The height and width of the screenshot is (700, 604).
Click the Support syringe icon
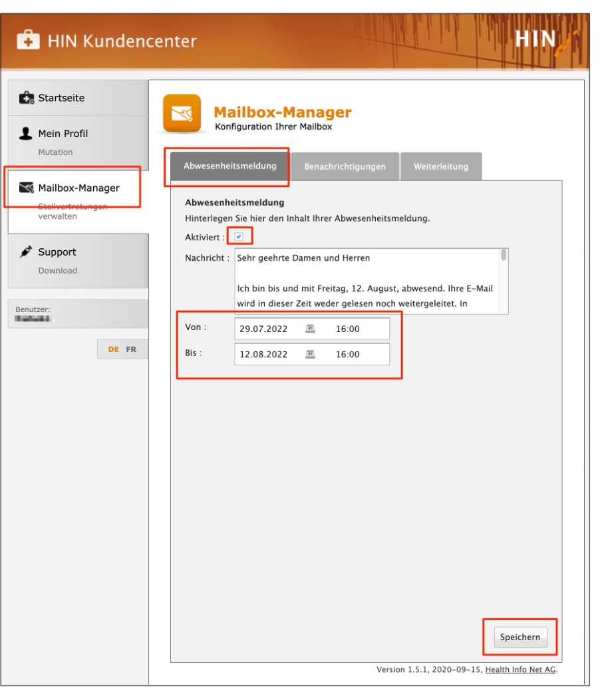pos(27,252)
